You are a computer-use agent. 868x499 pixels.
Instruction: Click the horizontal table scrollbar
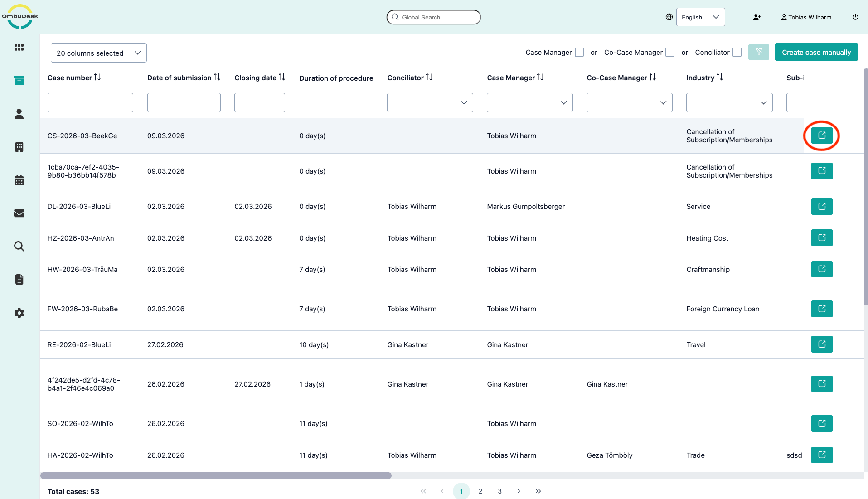click(216, 475)
